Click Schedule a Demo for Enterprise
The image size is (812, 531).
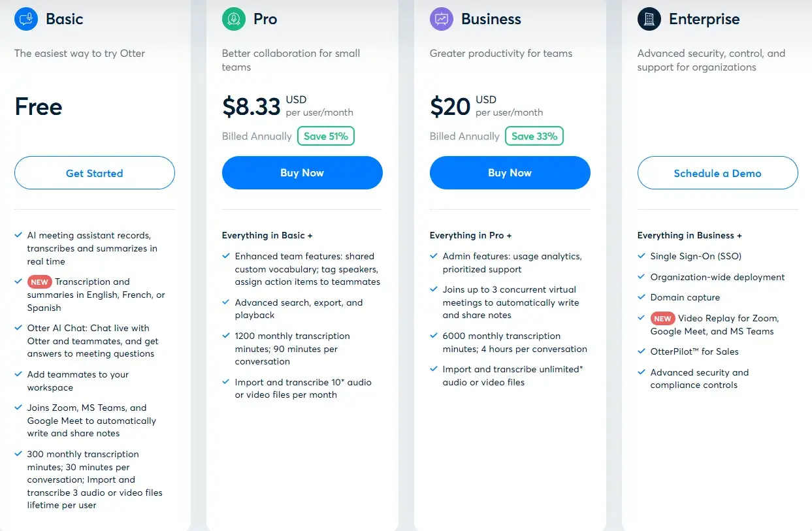click(x=717, y=174)
